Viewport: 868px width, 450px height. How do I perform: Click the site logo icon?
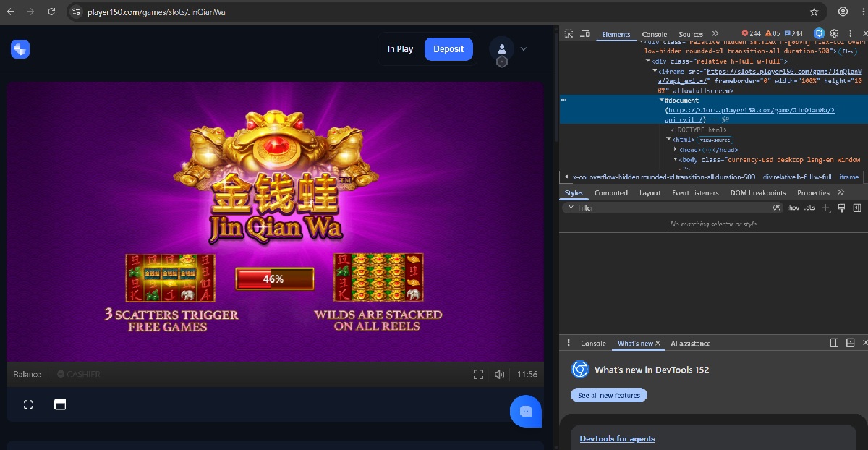[20, 49]
